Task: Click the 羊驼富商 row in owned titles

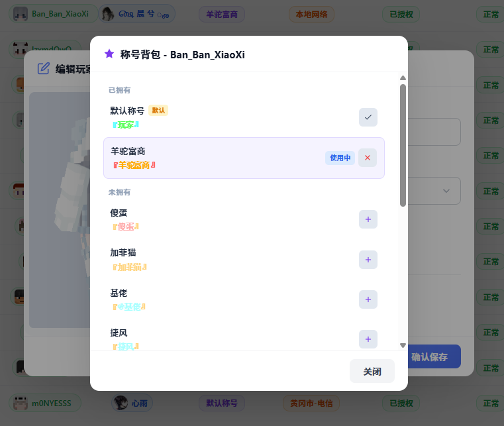Action: click(244, 158)
